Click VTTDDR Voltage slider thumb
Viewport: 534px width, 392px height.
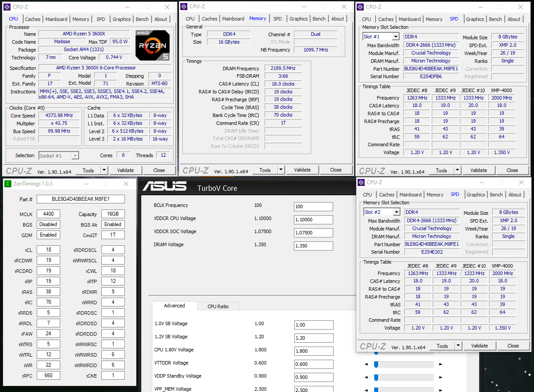tap(376, 364)
